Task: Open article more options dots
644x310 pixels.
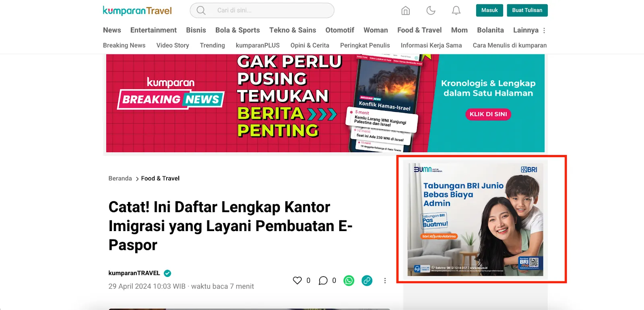Action: (x=385, y=281)
